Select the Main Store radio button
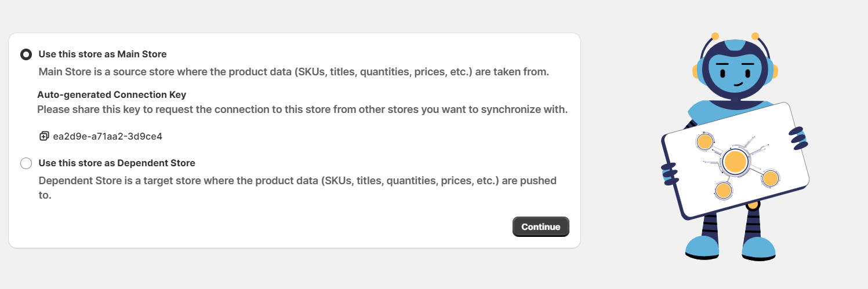Viewport: 868px width, 289px height. click(x=26, y=54)
